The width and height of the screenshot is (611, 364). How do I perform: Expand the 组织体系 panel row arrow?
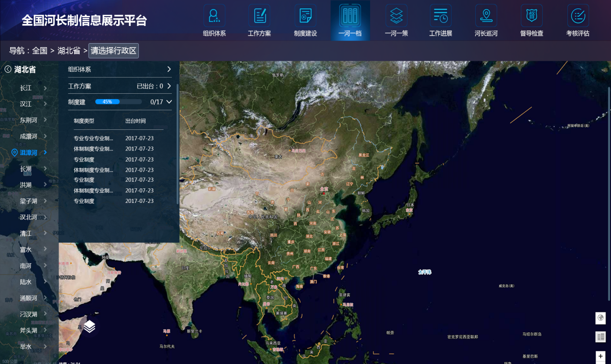tap(169, 69)
